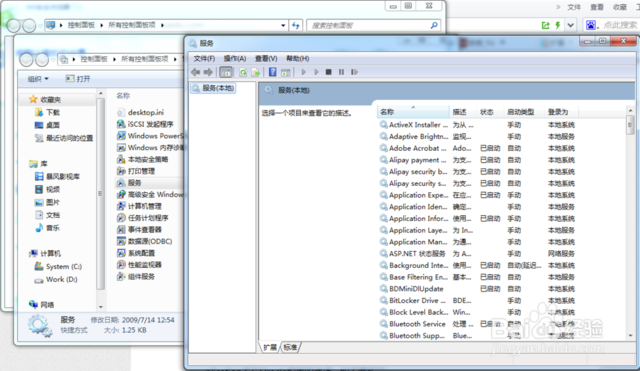Switch to the 标准 tab
Image resolution: width=640 pixels, height=371 pixels.
point(290,347)
